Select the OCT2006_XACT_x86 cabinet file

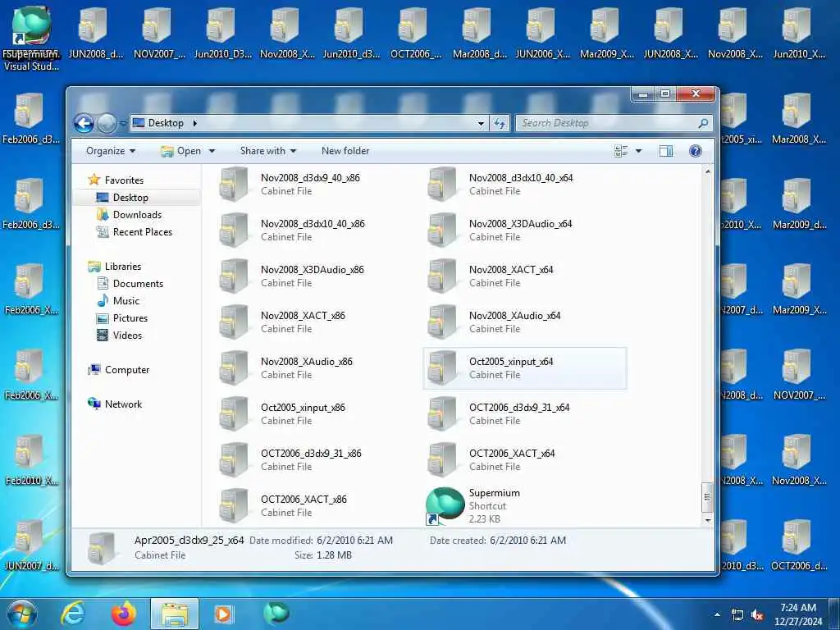(x=316, y=506)
